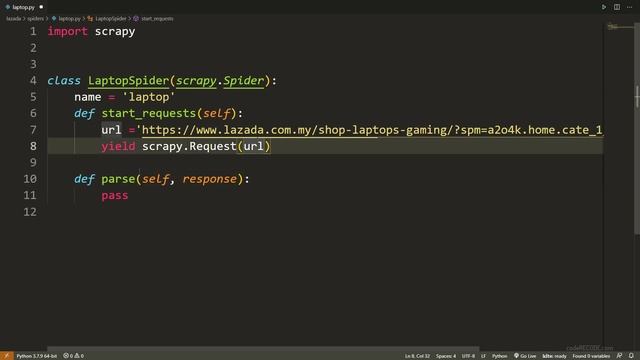The image size is (640, 360).
Task: Click the 'name' variable on line 5
Action: coord(88,97)
